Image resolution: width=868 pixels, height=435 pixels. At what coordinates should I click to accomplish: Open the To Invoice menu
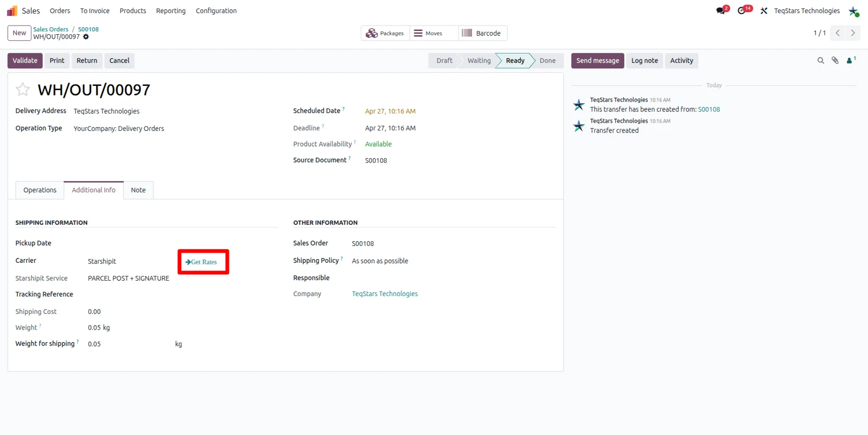coord(95,11)
